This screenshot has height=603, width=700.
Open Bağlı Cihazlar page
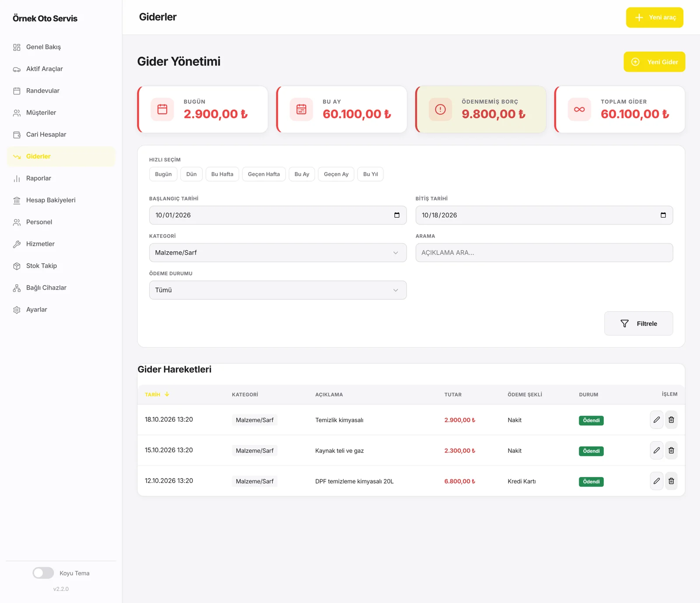click(x=61, y=287)
